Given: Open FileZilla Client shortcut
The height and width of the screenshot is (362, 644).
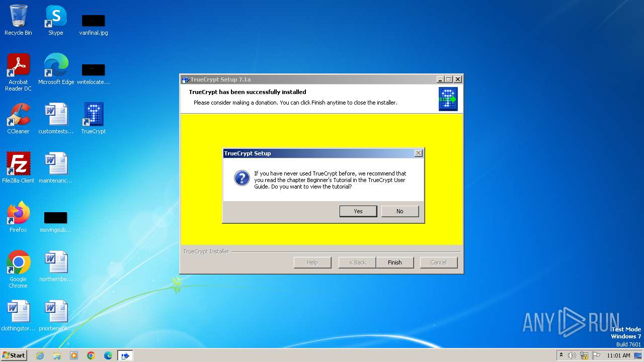Looking at the screenshot, I should pyautogui.click(x=18, y=167).
